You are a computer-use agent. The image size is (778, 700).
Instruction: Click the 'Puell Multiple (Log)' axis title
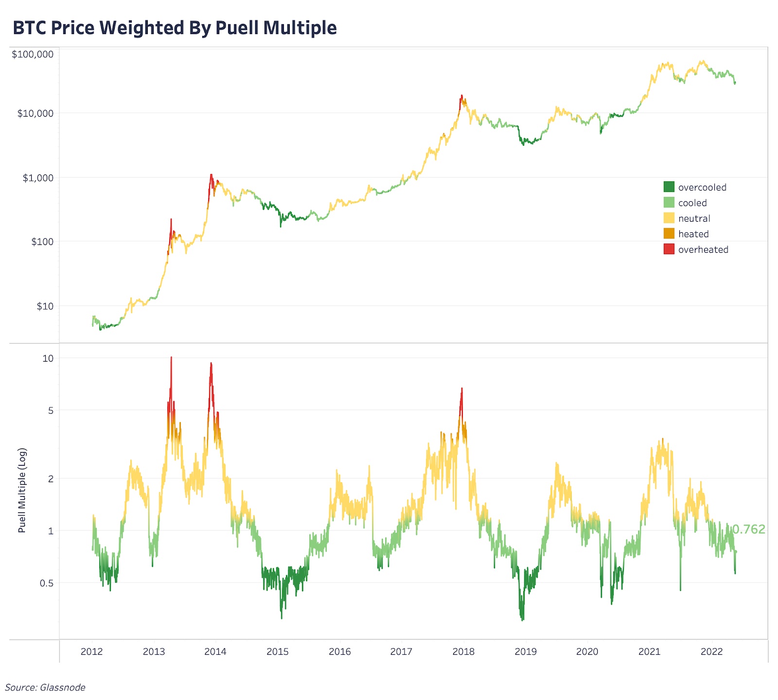(x=22, y=490)
